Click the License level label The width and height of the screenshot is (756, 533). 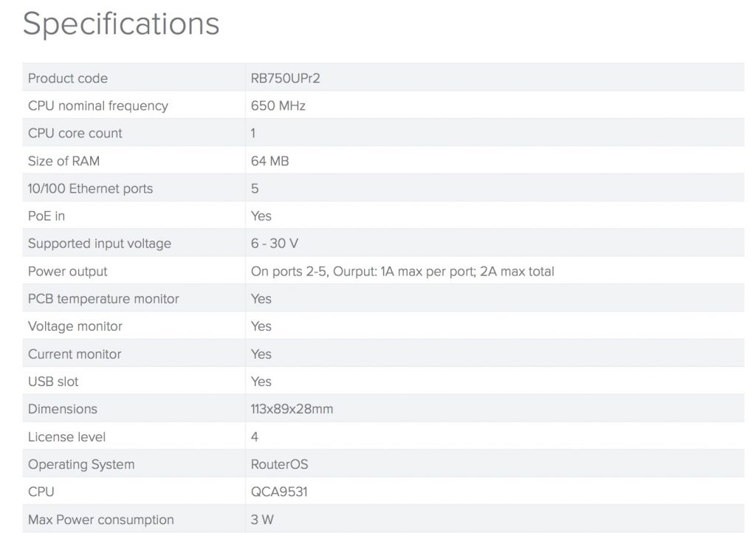point(66,437)
